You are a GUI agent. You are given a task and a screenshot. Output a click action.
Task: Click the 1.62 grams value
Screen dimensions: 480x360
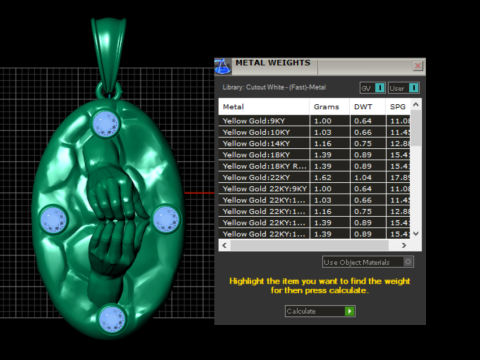(323, 177)
